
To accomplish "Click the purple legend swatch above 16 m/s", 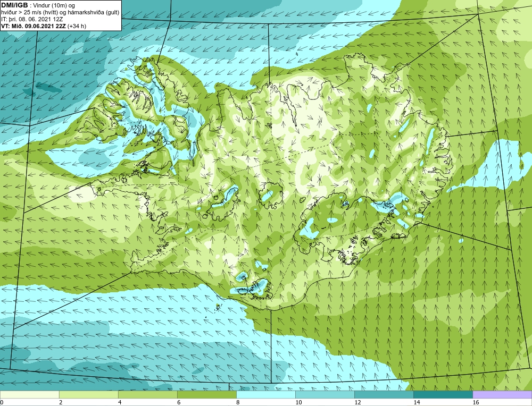I will [x=502, y=394].
